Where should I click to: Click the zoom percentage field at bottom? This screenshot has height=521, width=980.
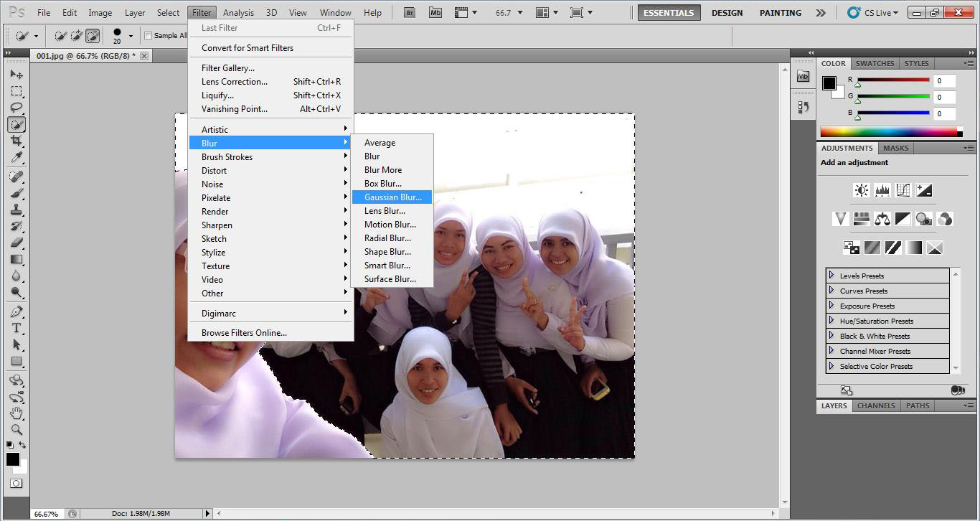click(x=46, y=514)
